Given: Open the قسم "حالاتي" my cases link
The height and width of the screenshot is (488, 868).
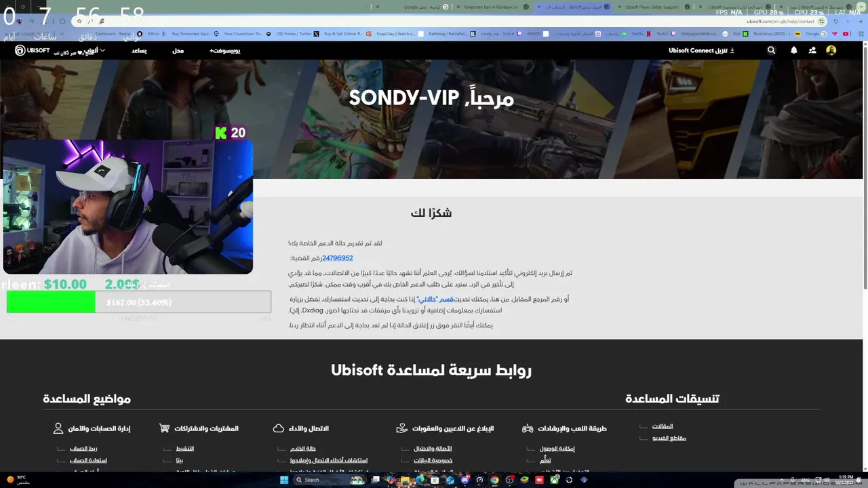Looking at the screenshot, I should click(x=436, y=299).
